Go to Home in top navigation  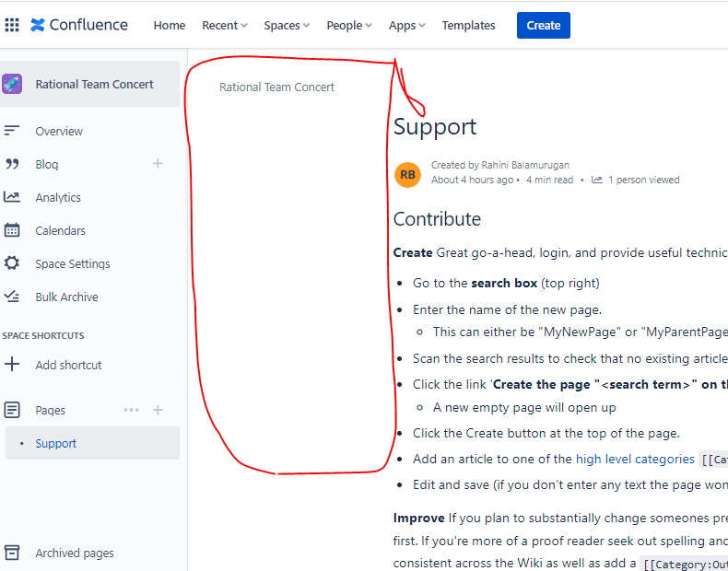(x=170, y=25)
